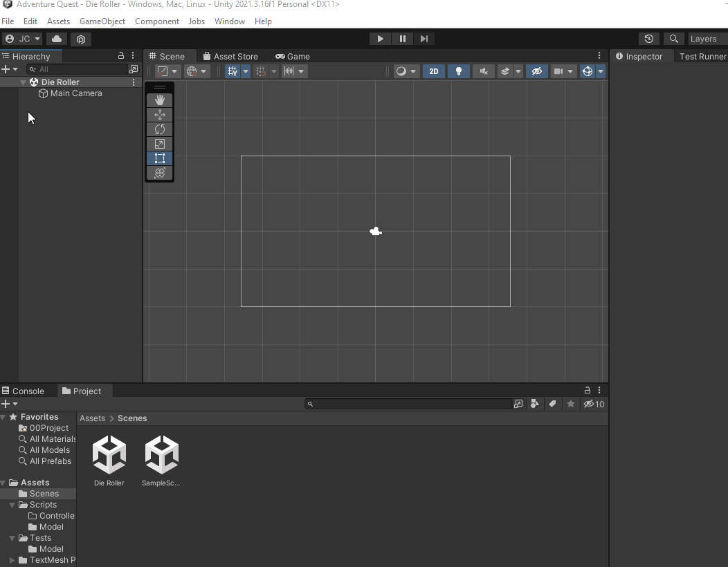Viewport: 728px width, 567px height.
Task: Toggle scene audio mute button
Action: 484,71
